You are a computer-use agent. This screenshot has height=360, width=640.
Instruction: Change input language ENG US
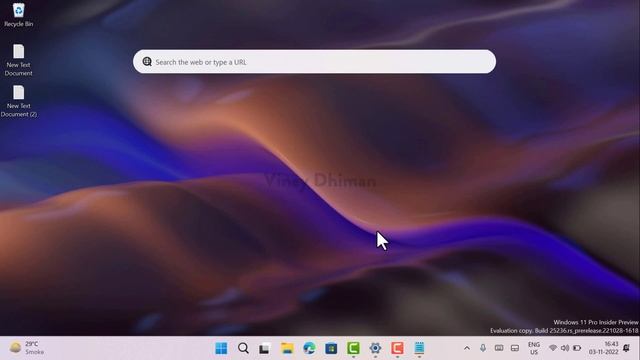coord(534,348)
